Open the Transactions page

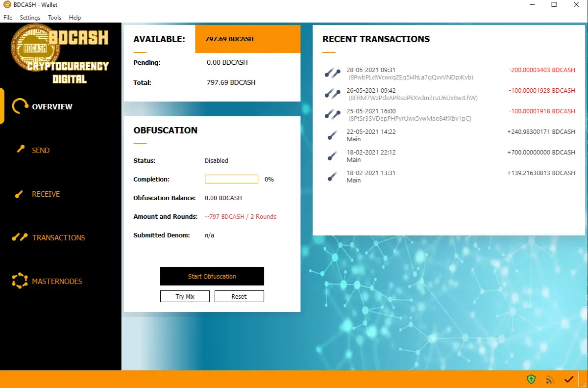tap(58, 237)
